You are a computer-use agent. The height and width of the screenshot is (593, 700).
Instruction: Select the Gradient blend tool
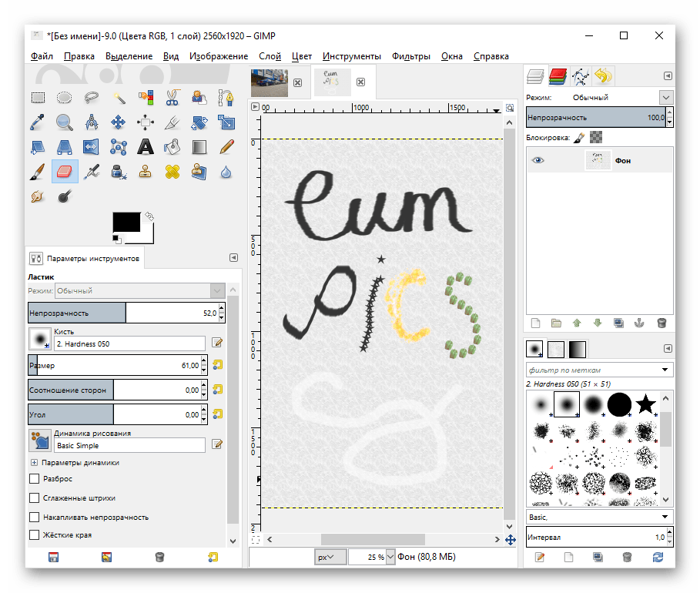(199, 147)
